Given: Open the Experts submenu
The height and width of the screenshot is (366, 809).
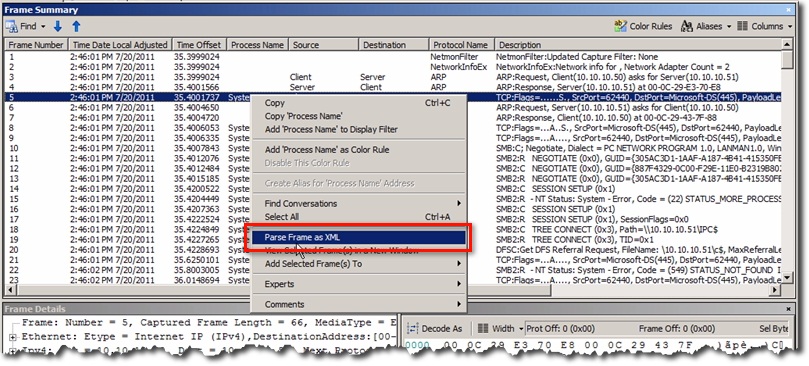Looking at the screenshot, I should [x=359, y=284].
